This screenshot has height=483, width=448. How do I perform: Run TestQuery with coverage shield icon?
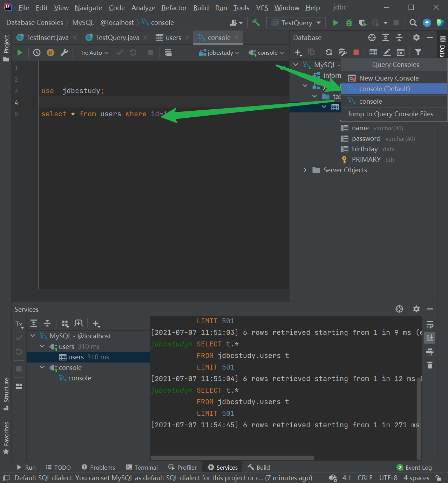point(362,23)
